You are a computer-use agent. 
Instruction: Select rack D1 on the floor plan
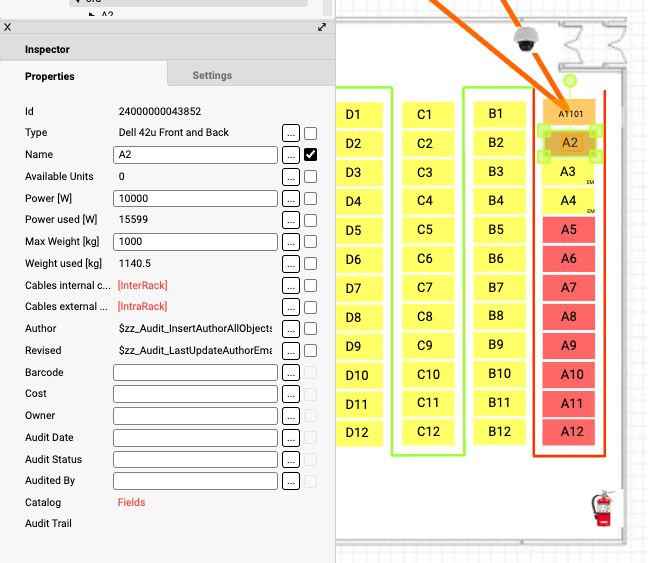click(x=353, y=114)
